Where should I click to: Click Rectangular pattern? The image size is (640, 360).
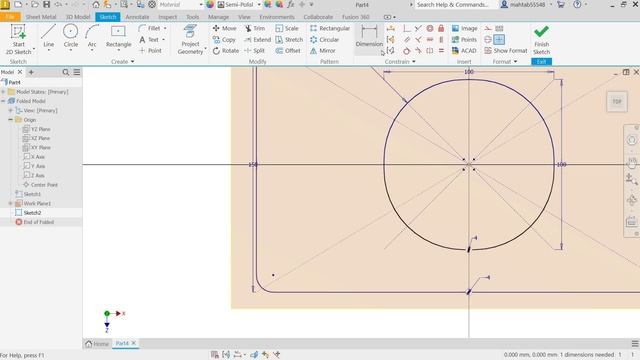pos(330,28)
